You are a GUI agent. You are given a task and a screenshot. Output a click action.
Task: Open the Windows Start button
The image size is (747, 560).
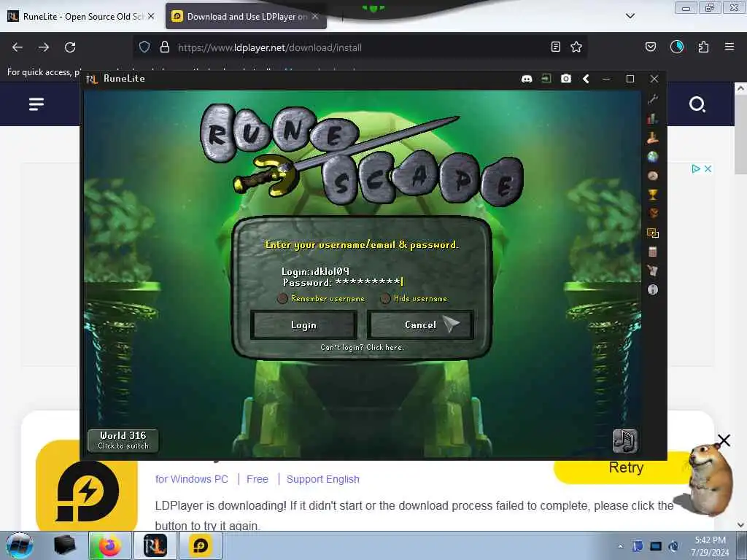(19, 545)
